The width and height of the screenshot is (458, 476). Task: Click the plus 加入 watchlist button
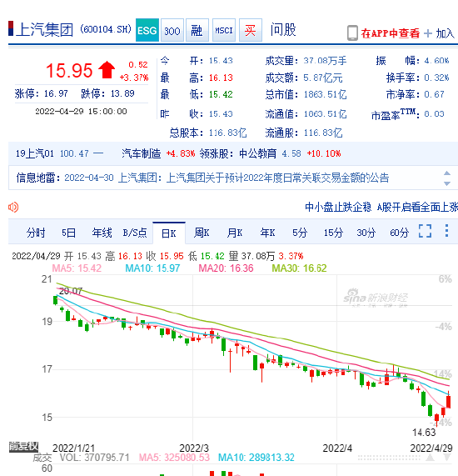[x=440, y=33]
